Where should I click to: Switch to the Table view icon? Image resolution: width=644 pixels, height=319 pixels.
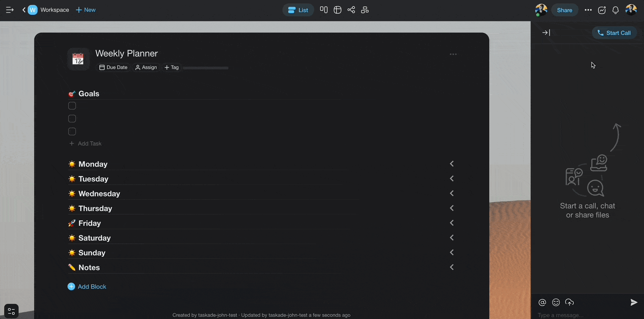click(337, 10)
